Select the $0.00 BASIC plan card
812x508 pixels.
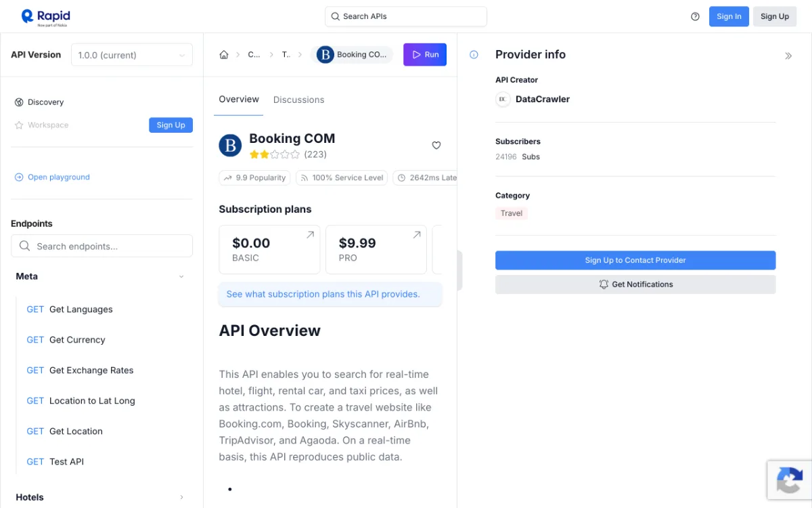coord(269,249)
